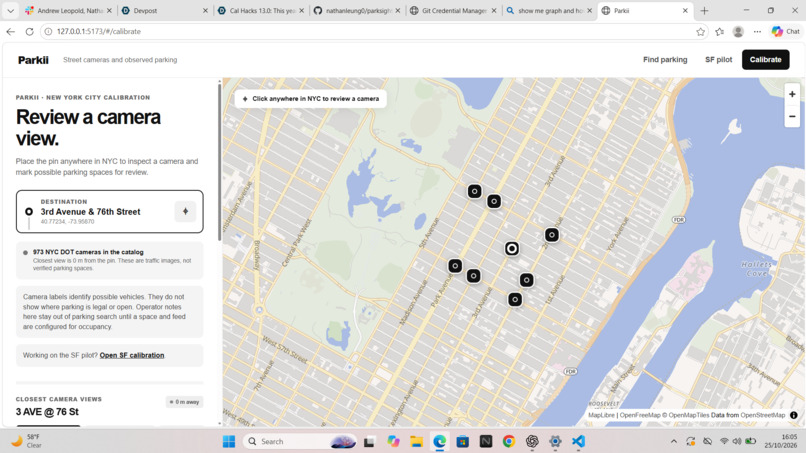
Task: Click 973 NYC DOT cameras in the catalog text
Action: 88,252
